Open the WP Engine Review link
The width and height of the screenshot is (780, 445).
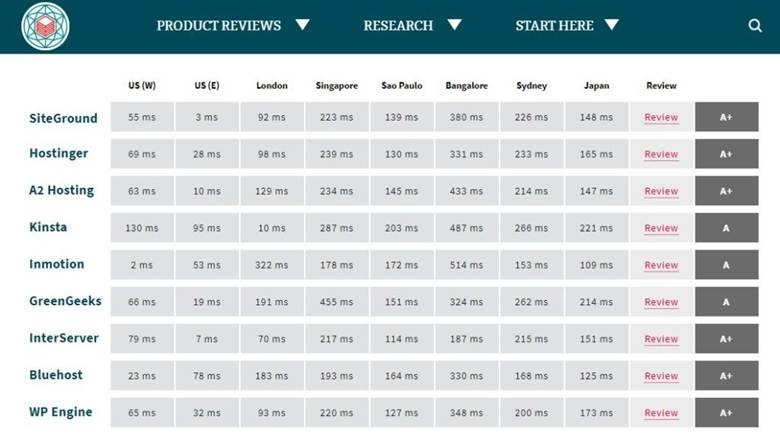click(x=661, y=413)
